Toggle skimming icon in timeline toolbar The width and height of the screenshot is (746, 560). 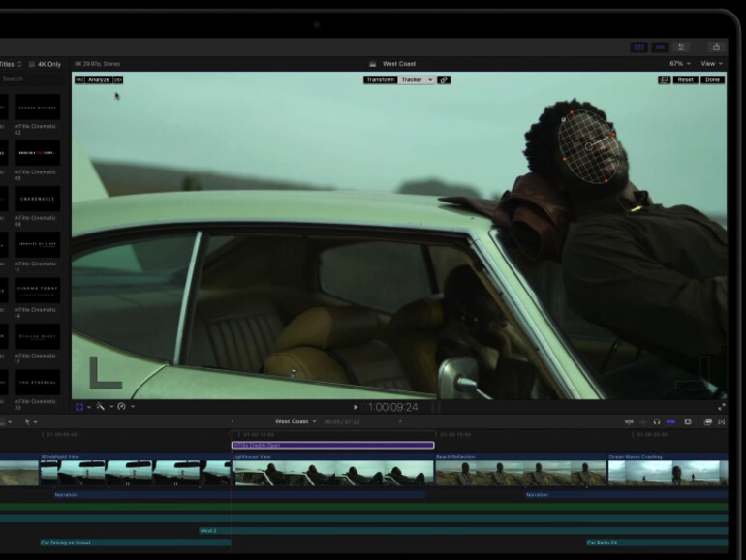(629, 422)
